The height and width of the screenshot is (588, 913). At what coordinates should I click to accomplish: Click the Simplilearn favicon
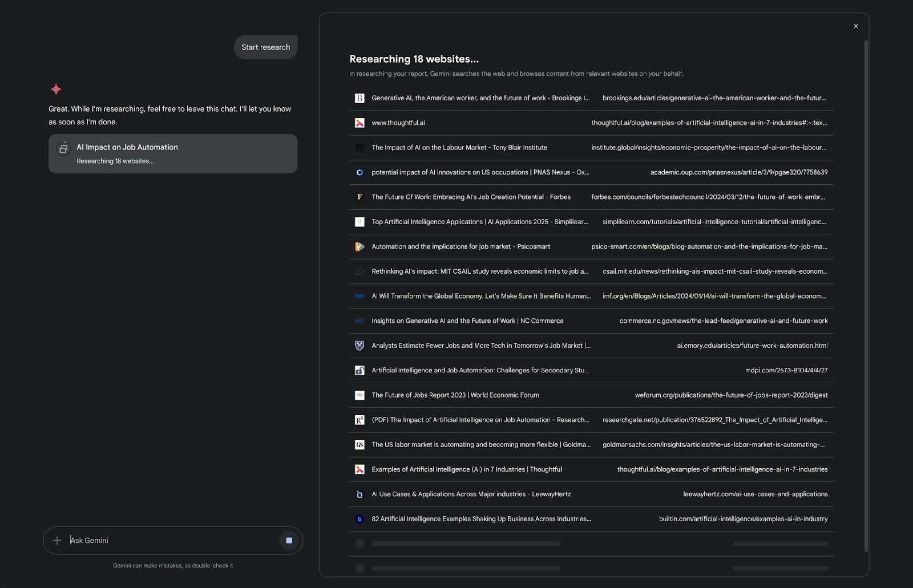coord(359,222)
